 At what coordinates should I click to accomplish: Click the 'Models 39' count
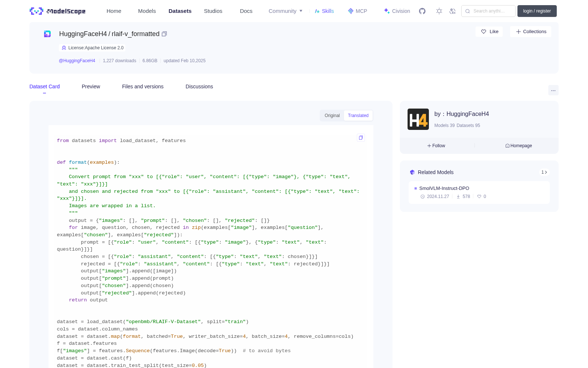(444, 125)
